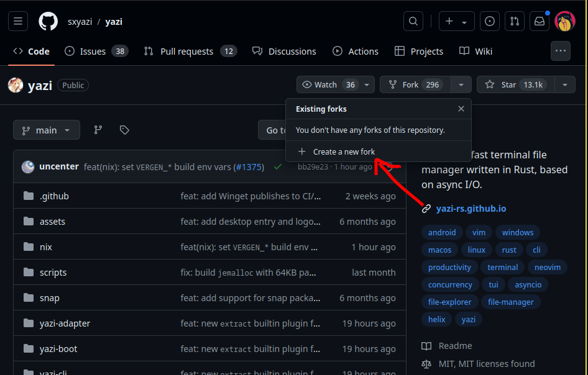This screenshot has width=588, height=375.
Task: Select Create a new fork
Action: coord(344,151)
